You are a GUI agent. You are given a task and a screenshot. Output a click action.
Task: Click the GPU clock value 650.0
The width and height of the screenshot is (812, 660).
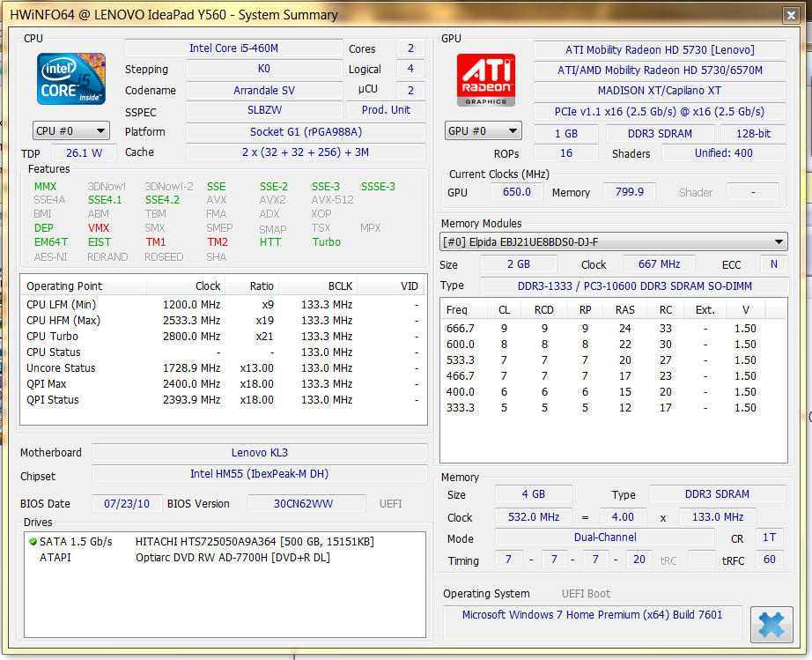coord(517,192)
